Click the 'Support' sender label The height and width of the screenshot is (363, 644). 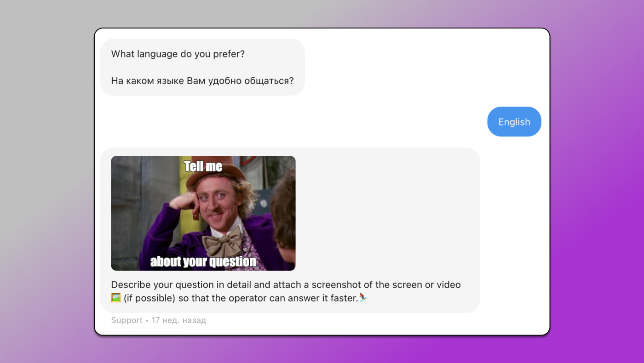pos(126,320)
